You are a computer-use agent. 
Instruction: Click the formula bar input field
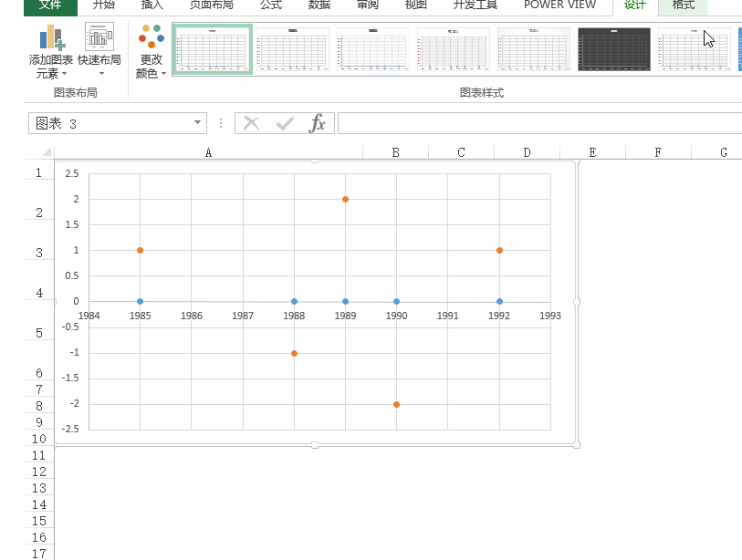click(x=538, y=123)
